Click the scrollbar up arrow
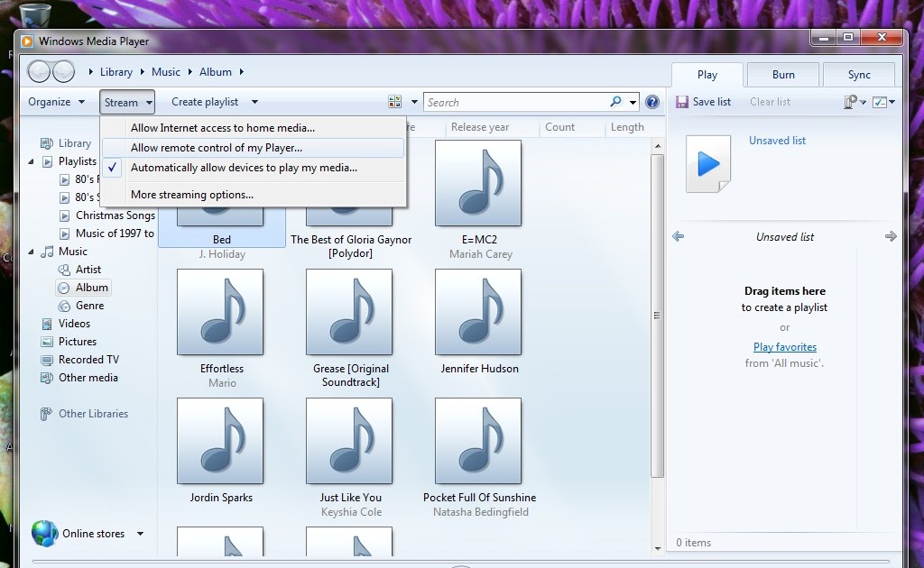Image resolution: width=924 pixels, height=568 pixels. [x=658, y=145]
